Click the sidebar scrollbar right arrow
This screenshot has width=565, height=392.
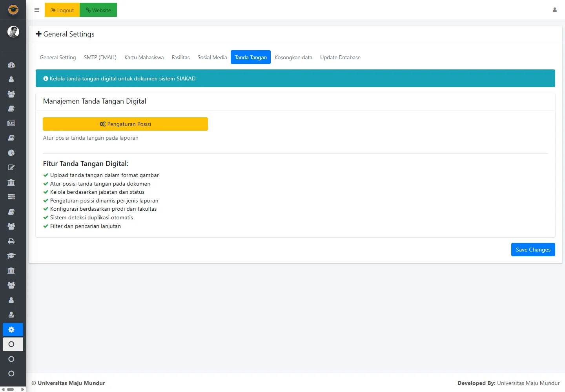pyautogui.click(x=22, y=389)
